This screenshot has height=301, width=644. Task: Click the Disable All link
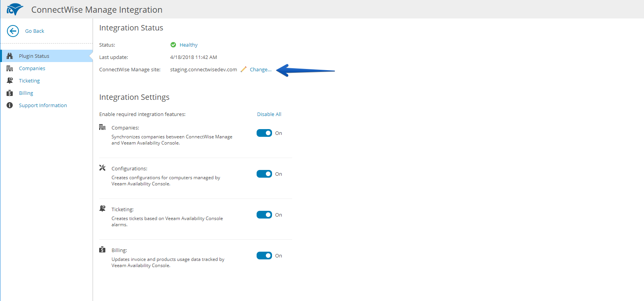click(x=269, y=114)
